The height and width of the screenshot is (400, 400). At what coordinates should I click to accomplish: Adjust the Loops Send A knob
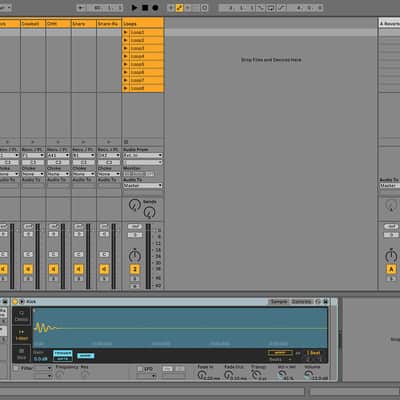pyautogui.click(x=135, y=205)
